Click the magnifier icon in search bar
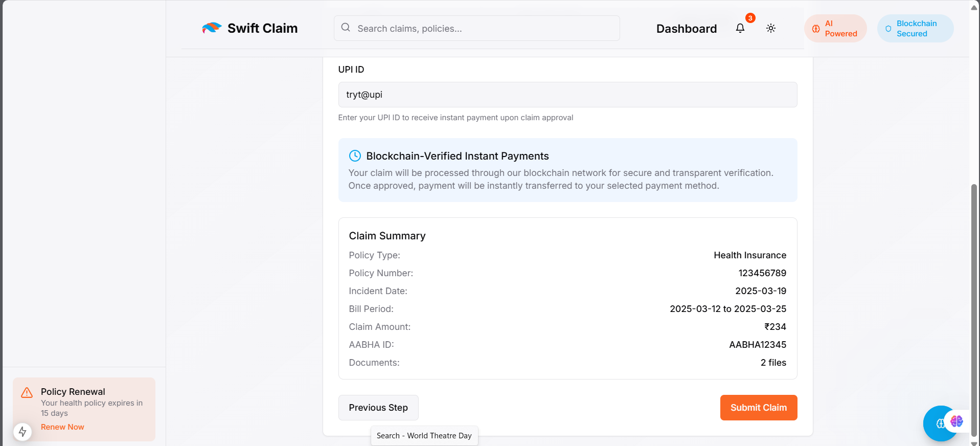980x446 pixels. click(346, 28)
